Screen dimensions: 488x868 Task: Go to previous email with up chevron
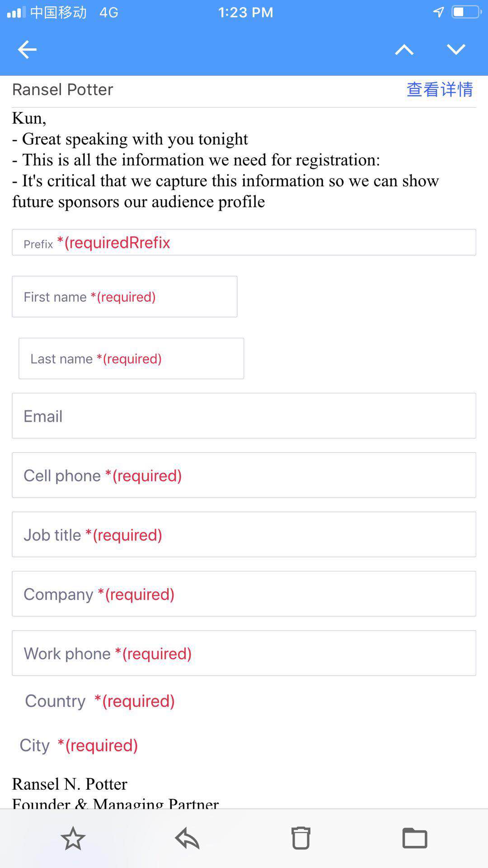tap(404, 49)
